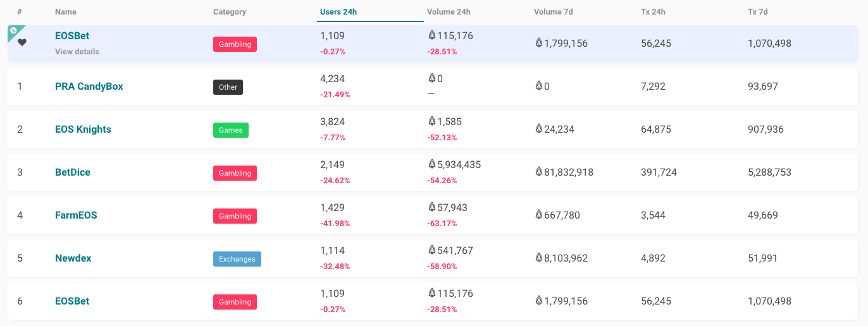Click BetDice's red Gambling tag

pyautogui.click(x=235, y=173)
